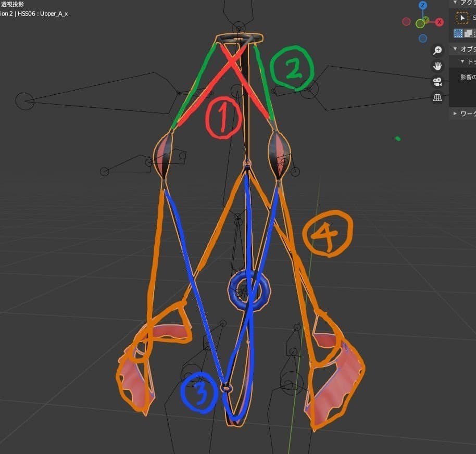This screenshot has width=476, height=454.
Task: Collapse the トランスフォーム subpanel
Action: coord(461,61)
